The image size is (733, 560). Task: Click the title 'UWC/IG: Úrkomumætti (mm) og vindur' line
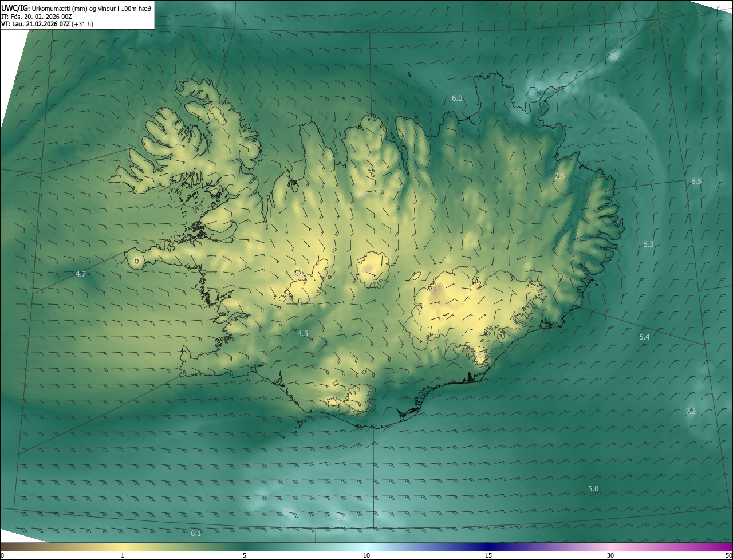[76, 8]
